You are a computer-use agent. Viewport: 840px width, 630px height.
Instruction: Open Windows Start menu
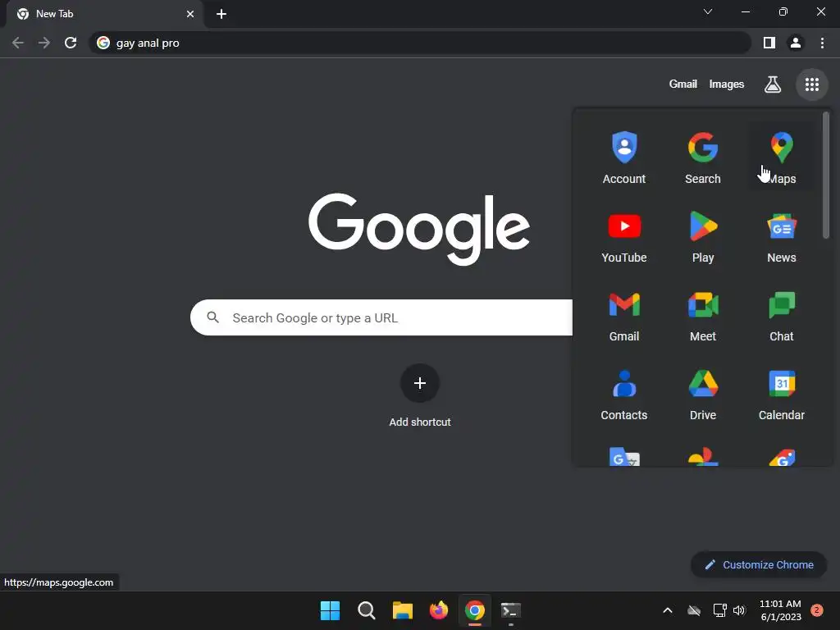(330, 610)
